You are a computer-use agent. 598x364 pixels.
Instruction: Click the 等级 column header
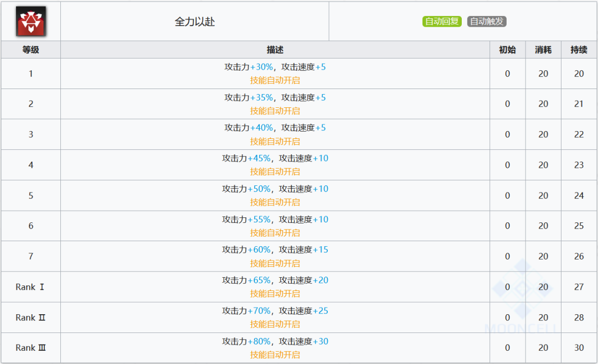pyautogui.click(x=31, y=50)
